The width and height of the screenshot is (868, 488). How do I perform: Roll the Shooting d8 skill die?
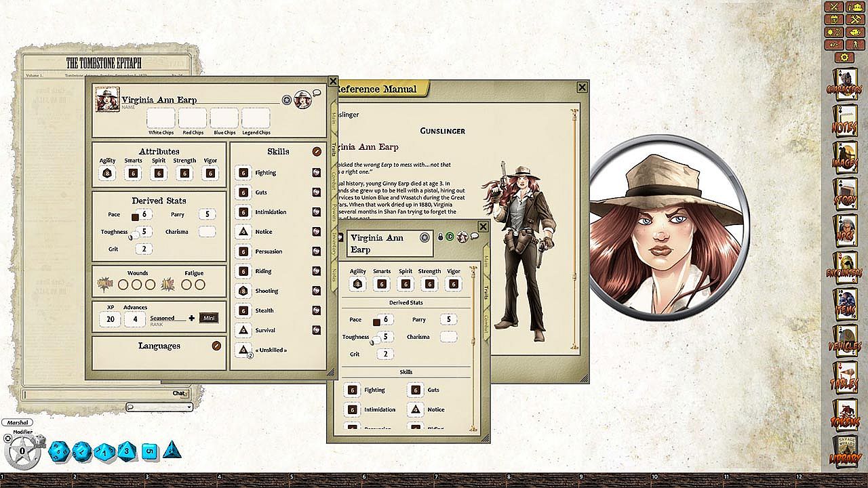point(243,291)
